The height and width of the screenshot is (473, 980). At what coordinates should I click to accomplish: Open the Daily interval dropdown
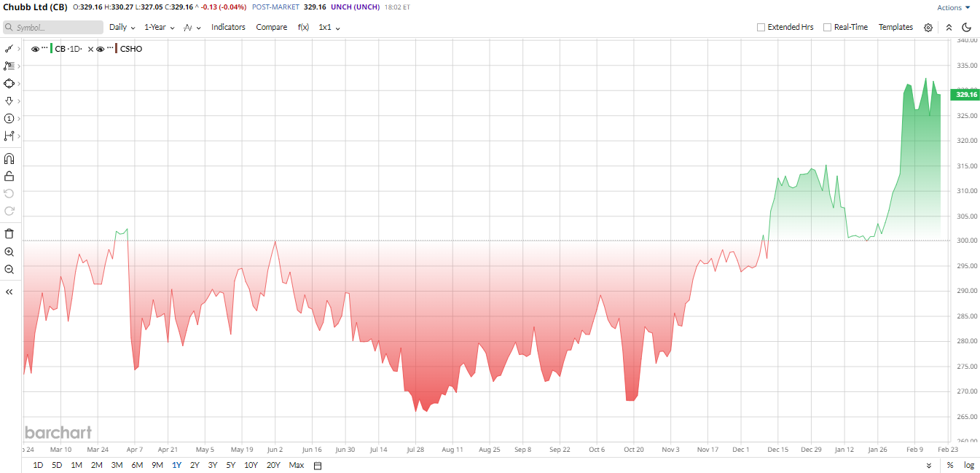point(122,27)
